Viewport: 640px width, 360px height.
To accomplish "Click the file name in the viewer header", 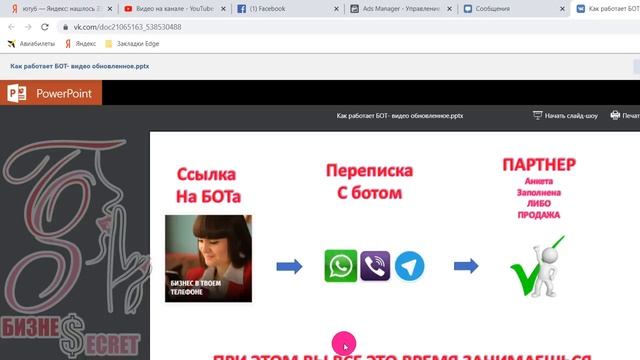I will tap(400, 116).
